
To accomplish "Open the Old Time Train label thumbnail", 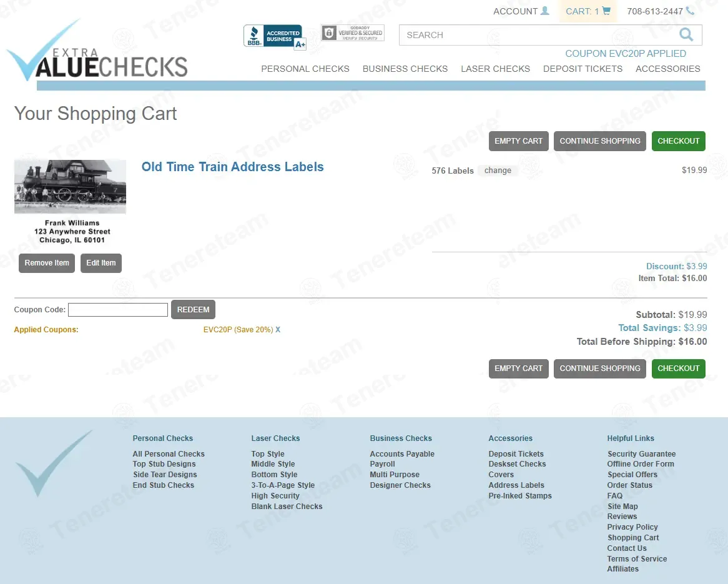I will (x=70, y=187).
